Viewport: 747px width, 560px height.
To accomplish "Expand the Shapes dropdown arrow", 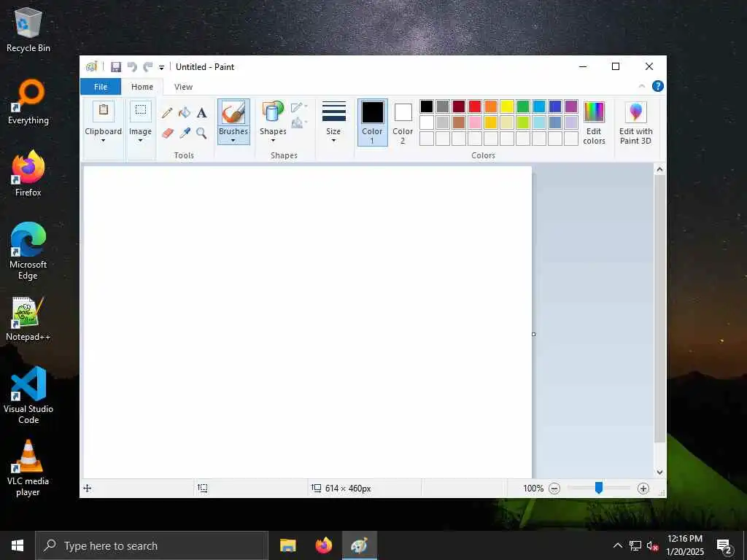I will pyautogui.click(x=273, y=141).
